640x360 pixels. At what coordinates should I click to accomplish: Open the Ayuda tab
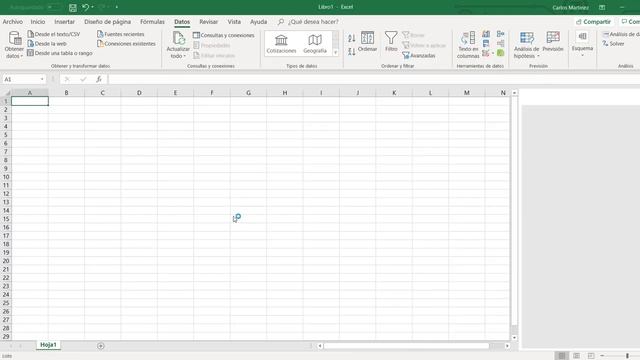pos(258,22)
